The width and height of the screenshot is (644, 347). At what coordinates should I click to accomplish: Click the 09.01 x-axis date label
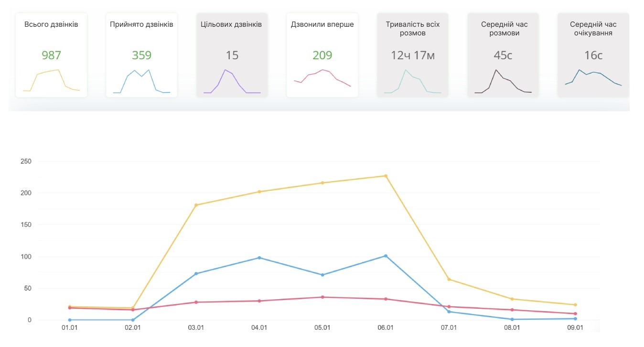point(575,328)
